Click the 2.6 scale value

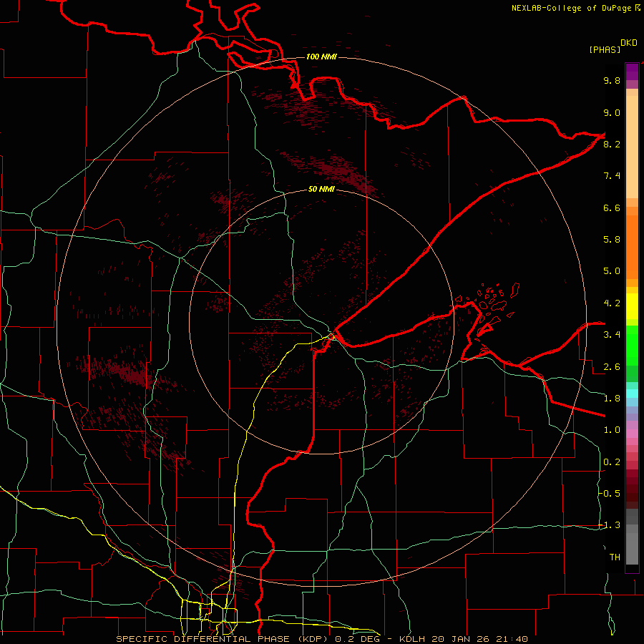(612, 367)
